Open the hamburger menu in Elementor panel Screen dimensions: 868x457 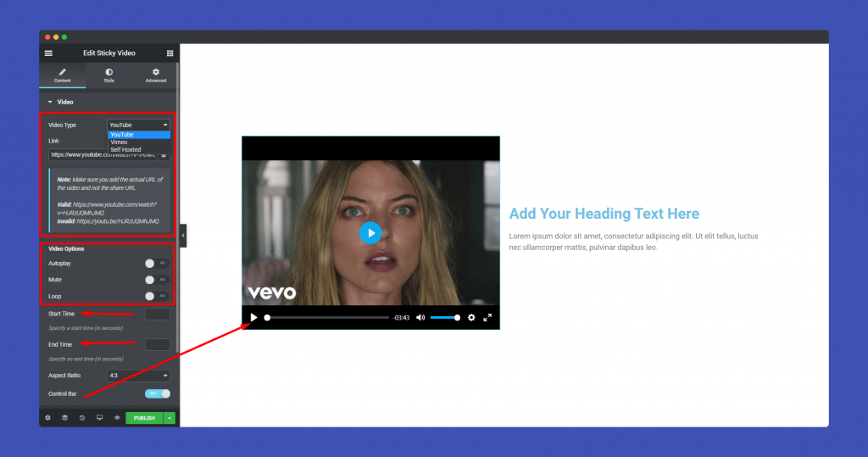(48, 53)
